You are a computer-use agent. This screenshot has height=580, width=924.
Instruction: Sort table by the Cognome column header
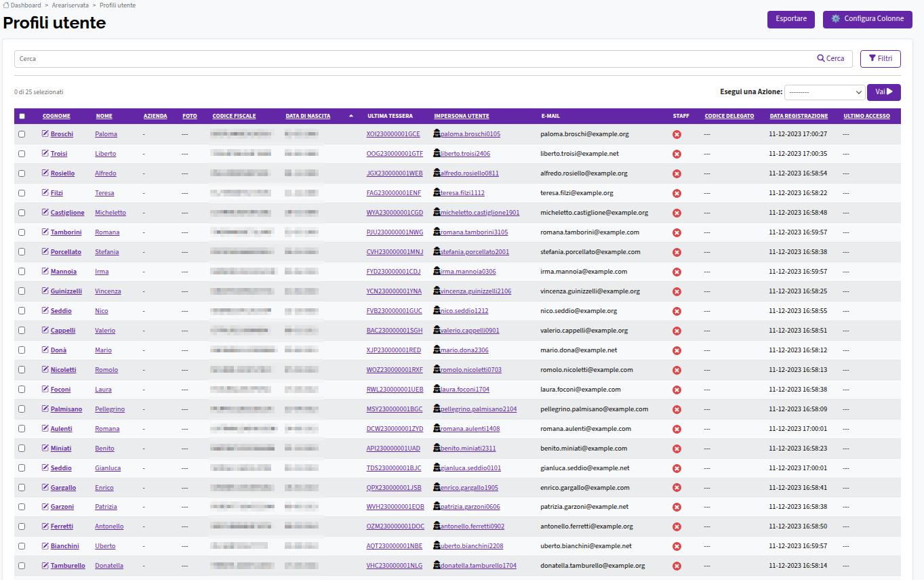click(56, 116)
